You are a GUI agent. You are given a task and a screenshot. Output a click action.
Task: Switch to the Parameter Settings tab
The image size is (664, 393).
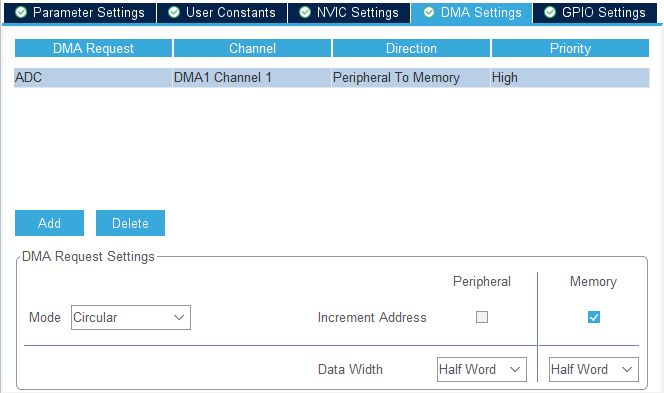[80, 13]
